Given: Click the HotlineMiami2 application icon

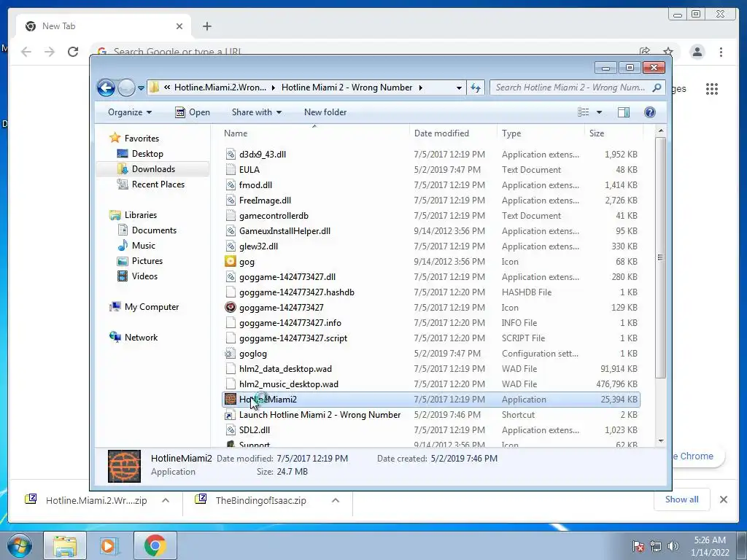Looking at the screenshot, I should [x=231, y=400].
